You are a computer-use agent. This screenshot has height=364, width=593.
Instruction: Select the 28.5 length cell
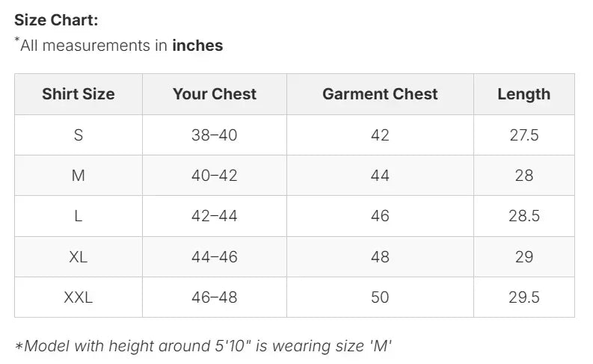(x=523, y=216)
